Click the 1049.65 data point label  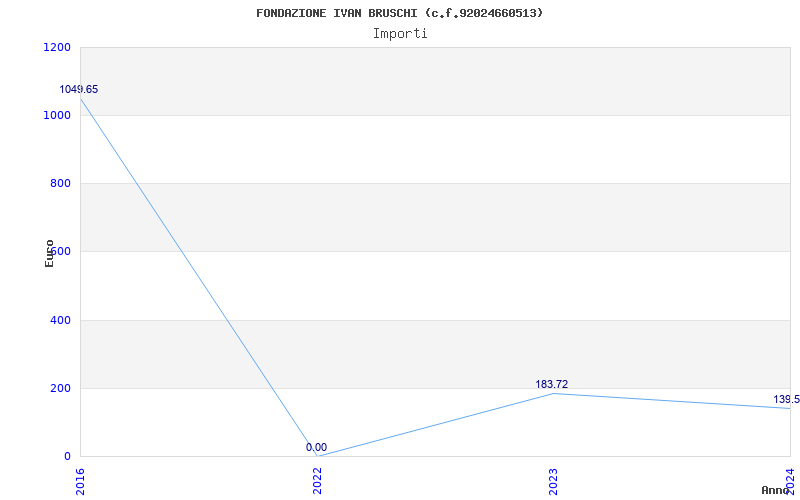click(x=79, y=89)
